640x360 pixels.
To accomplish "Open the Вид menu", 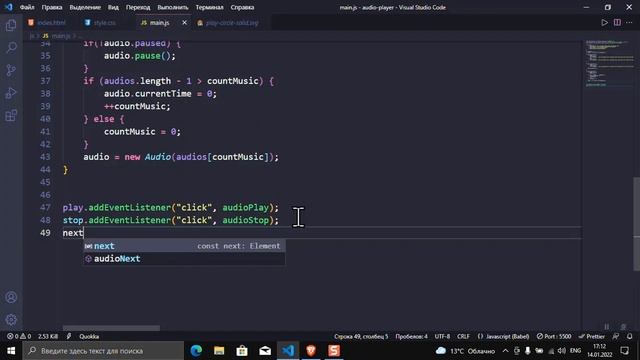I will click(x=113, y=7).
